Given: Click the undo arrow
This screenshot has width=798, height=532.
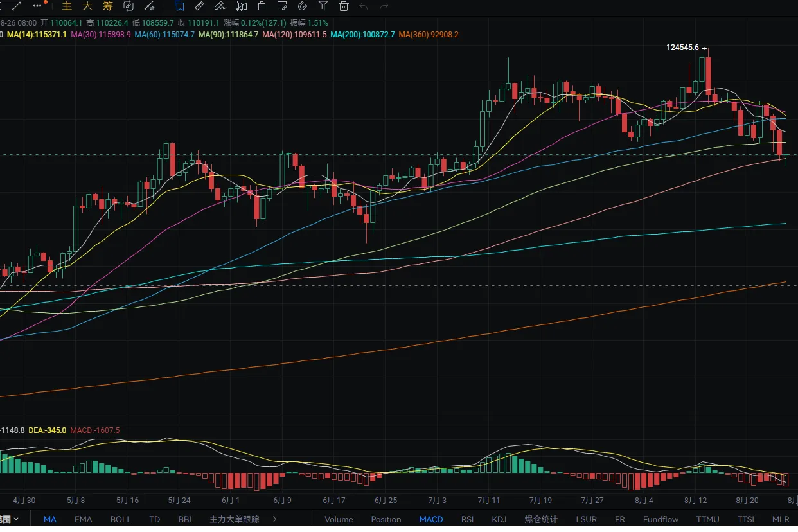Looking at the screenshot, I should pos(364,6).
